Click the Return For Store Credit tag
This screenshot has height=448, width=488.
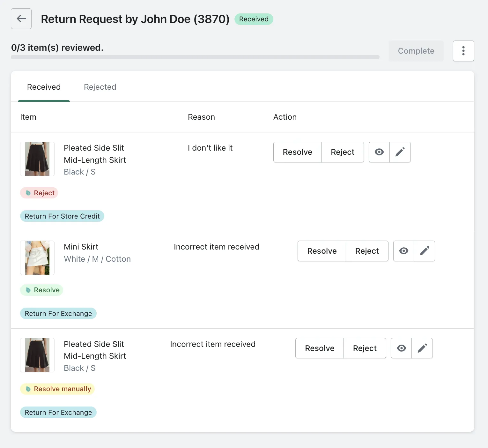[62, 216]
